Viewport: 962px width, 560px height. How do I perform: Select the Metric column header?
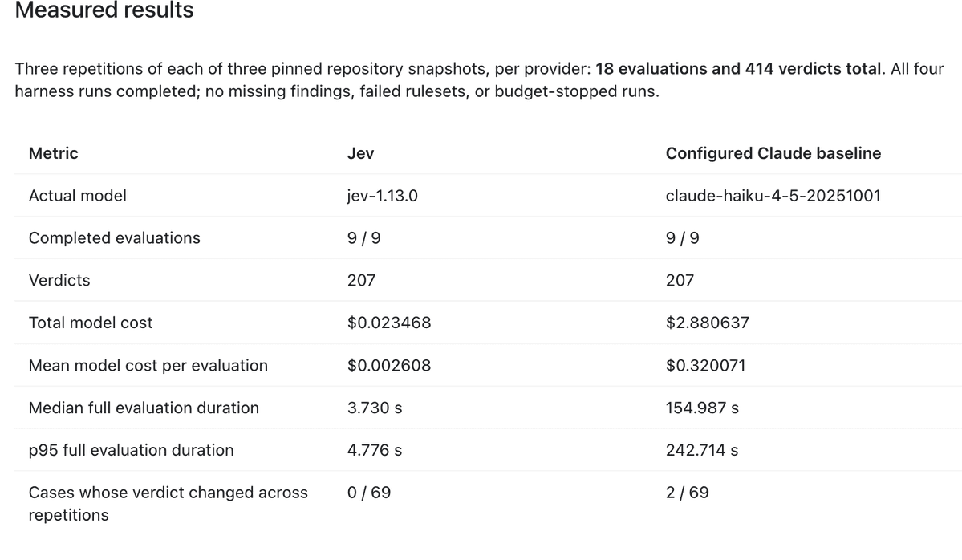[x=54, y=153]
